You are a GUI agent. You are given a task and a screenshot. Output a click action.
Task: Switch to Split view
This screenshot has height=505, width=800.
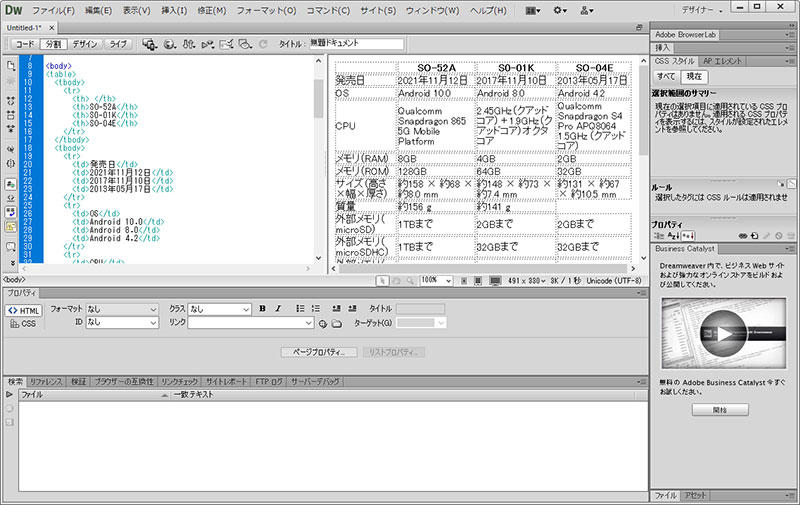tap(53, 44)
